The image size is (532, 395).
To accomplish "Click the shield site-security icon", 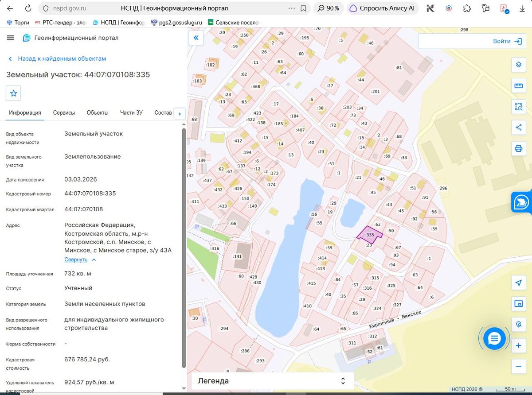I will click(46, 8).
